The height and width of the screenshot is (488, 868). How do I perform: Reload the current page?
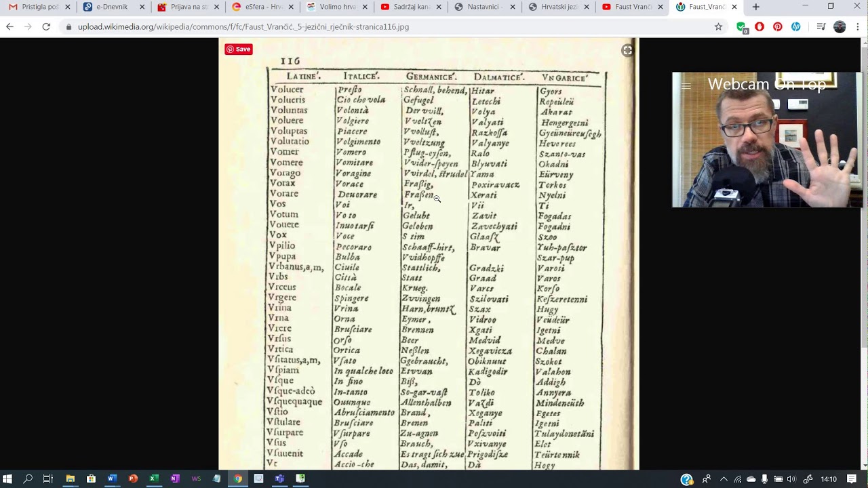pos(46,26)
